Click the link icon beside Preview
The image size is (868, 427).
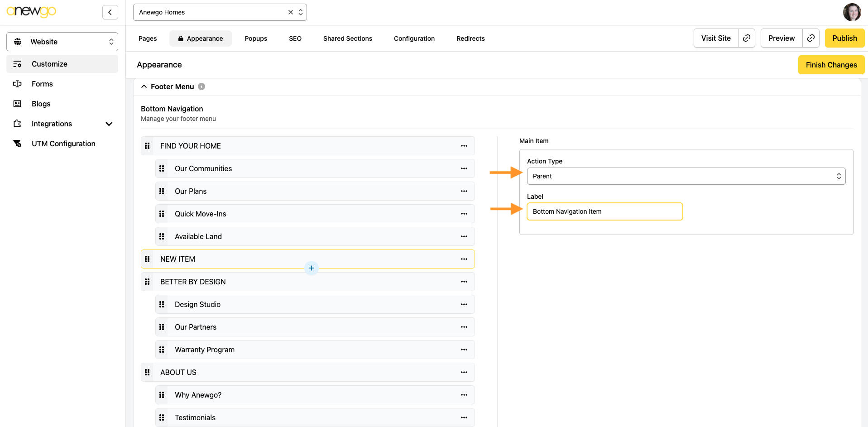(x=811, y=38)
